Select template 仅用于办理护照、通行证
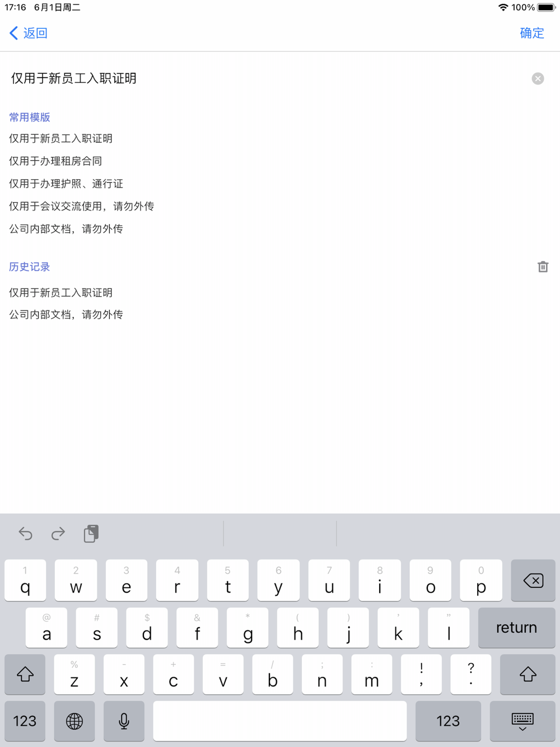560x747 pixels. [x=66, y=184]
